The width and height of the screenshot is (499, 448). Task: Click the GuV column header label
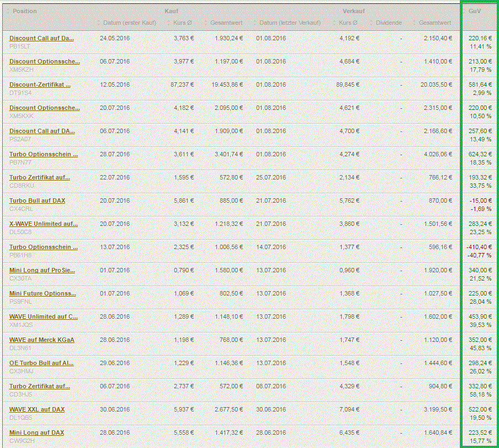pyautogui.click(x=475, y=11)
